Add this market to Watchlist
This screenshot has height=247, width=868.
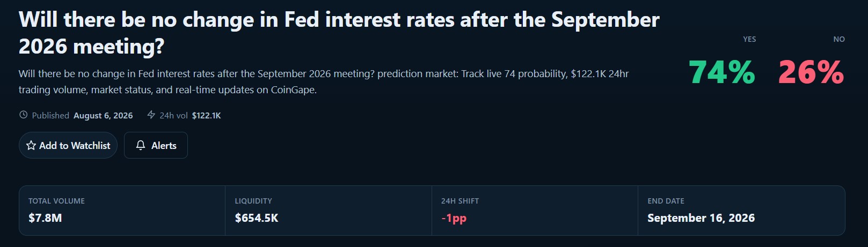click(x=68, y=145)
